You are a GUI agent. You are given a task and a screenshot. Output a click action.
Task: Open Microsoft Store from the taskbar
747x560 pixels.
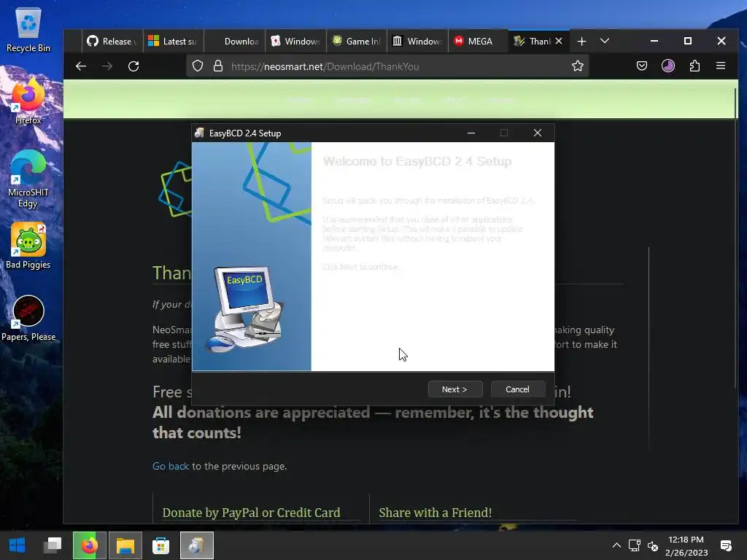pyautogui.click(x=161, y=545)
